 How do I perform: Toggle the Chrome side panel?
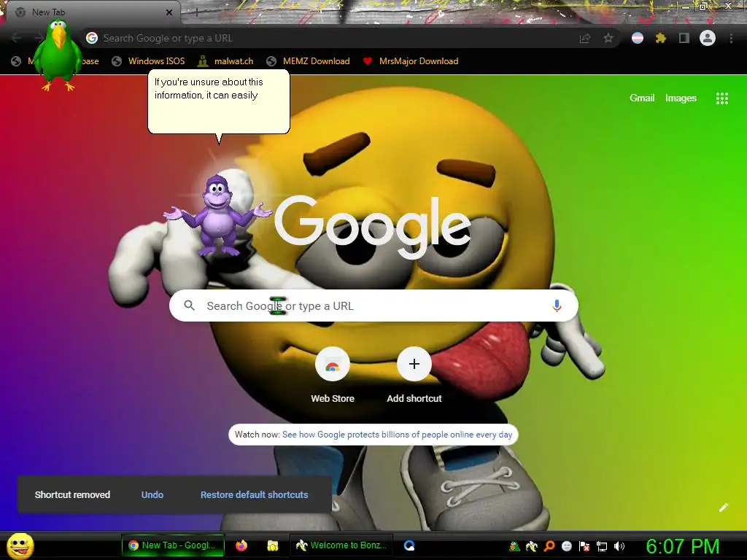pyautogui.click(x=684, y=38)
